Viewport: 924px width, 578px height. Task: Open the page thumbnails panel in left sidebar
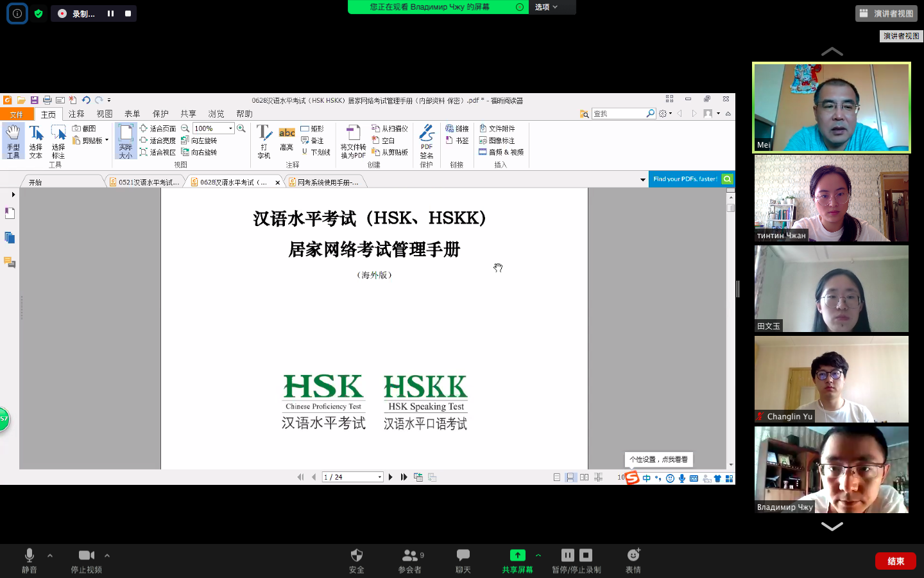[x=10, y=238]
